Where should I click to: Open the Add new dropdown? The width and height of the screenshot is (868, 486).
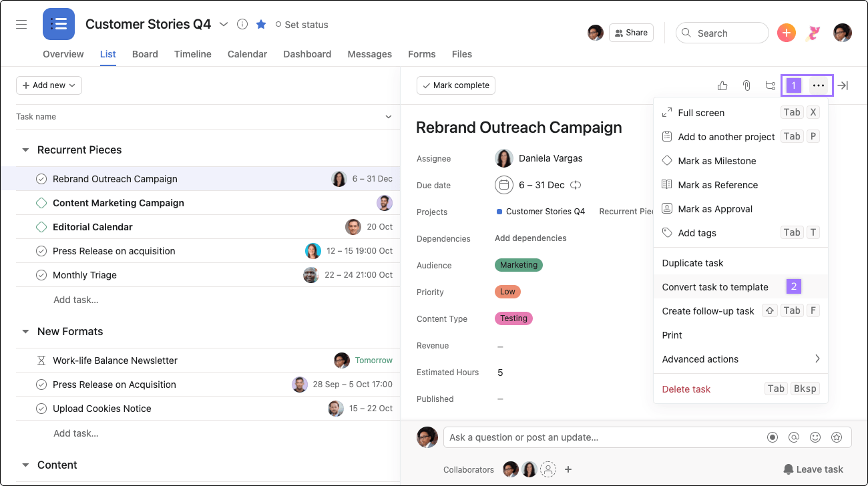49,85
